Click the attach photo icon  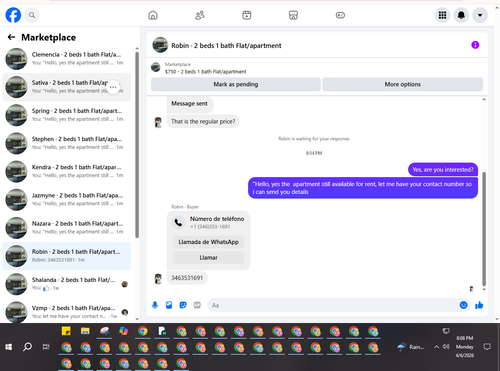[x=169, y=305]
